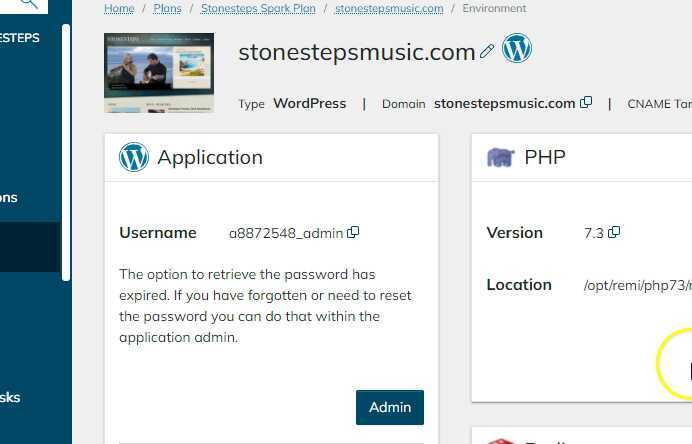
Task: Copy the PHP version 7.3
Action: [614, 233]
